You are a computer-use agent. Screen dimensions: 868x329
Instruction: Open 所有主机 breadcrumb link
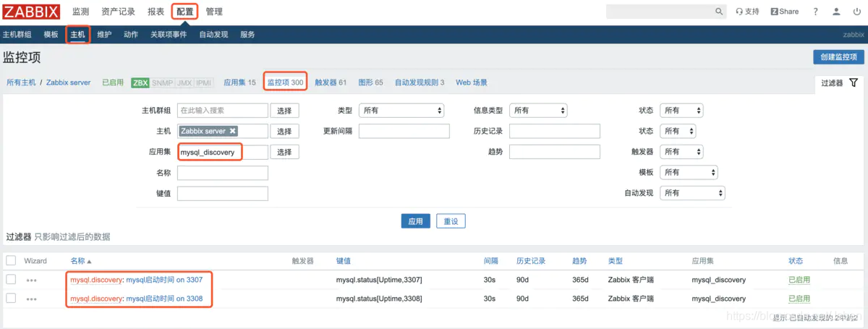pyautogui.click(x=21, y=82)
